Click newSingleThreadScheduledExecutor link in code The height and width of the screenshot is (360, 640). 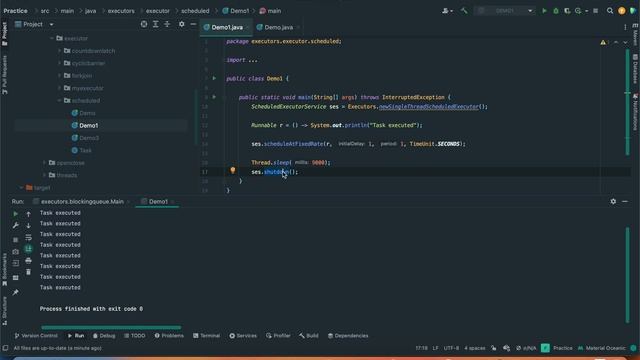[x=429, y=107]
